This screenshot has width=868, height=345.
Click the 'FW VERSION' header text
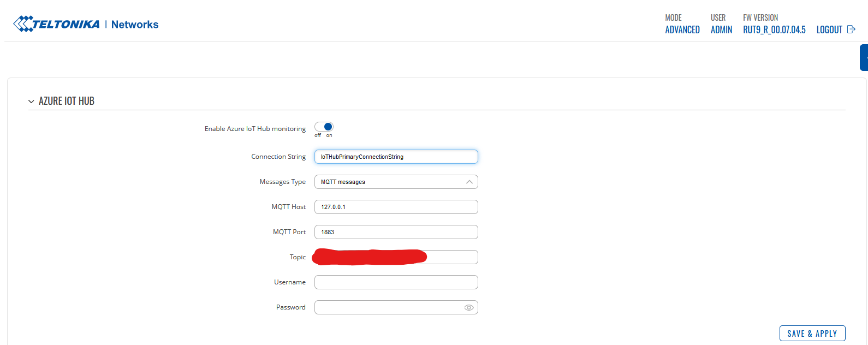click(x=760, y=17)
